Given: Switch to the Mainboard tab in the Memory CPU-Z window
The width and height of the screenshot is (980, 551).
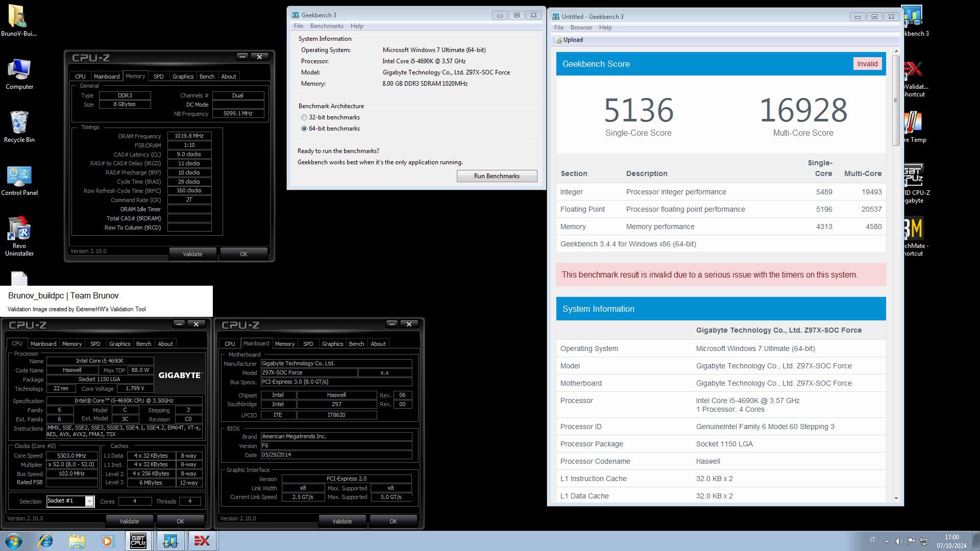Looking at the screenshot, I should [x=107, y=77].
